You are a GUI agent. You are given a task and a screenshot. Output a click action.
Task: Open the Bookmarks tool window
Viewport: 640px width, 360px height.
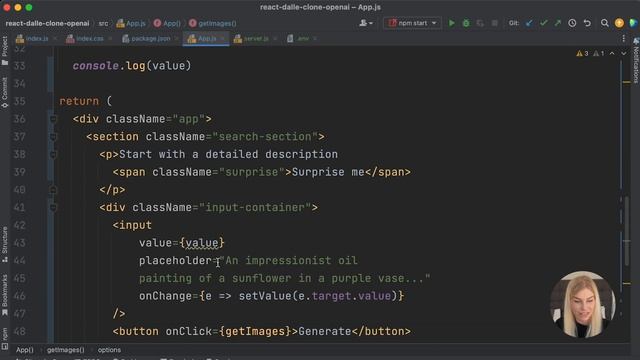(4, 295)
